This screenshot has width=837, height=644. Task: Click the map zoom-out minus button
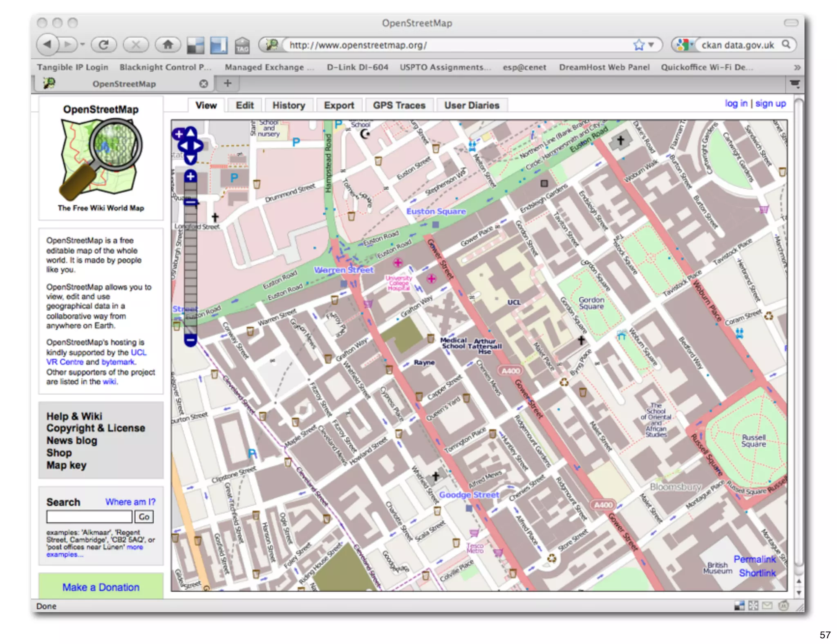click(x=190, y=340)
